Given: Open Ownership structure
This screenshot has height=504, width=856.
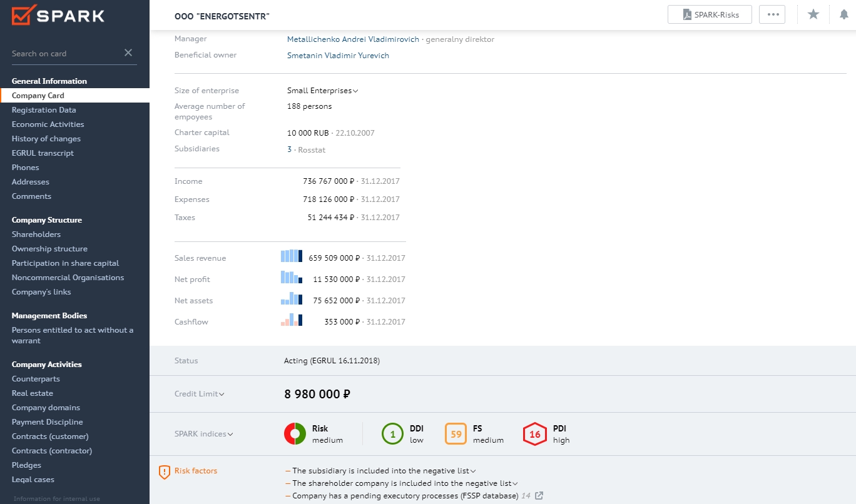Looking at the screenshot, I should (49, 249).
